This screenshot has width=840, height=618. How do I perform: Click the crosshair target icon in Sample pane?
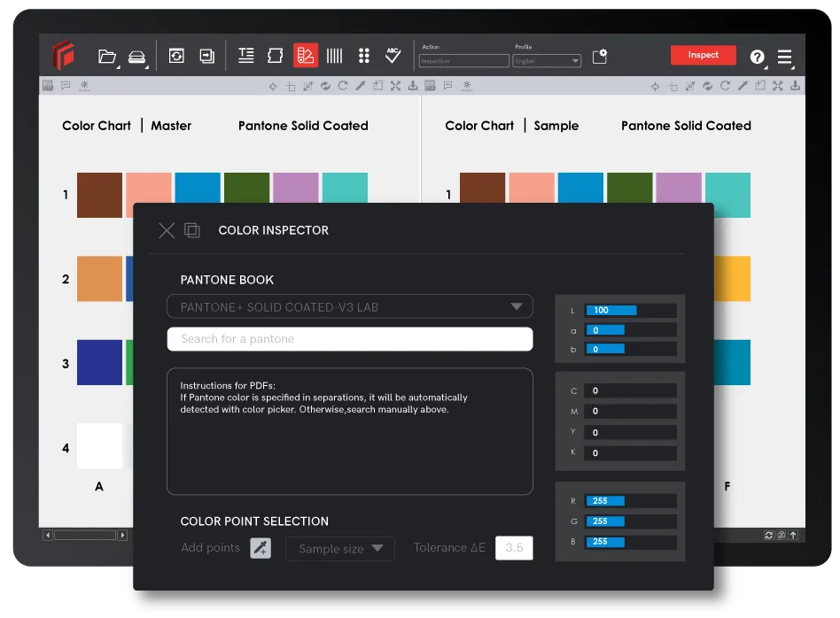tap(655, 86)
